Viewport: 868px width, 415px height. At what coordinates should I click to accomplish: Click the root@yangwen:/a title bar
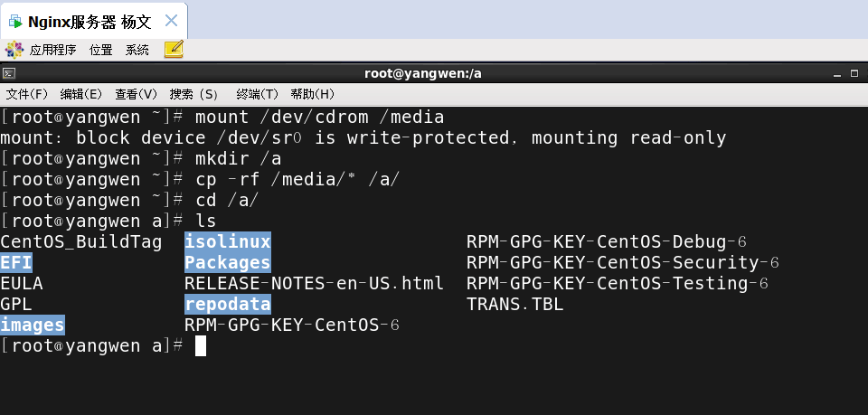tap(423, 73)
